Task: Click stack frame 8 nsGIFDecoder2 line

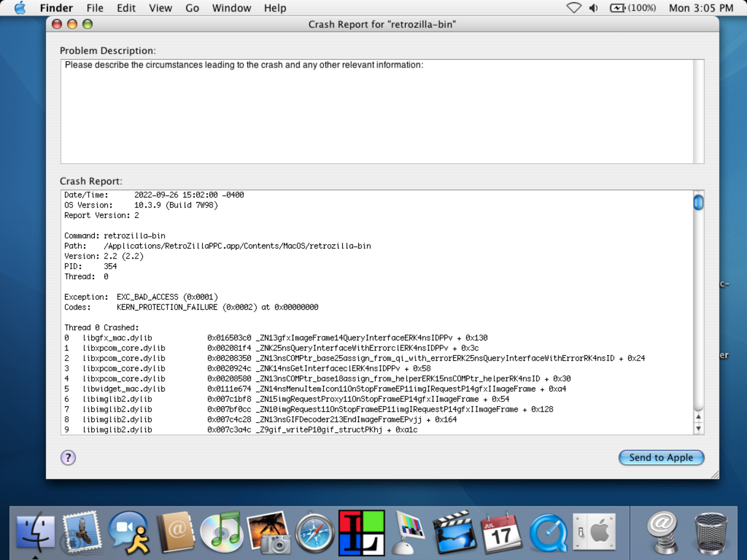Action: (261, 420)
